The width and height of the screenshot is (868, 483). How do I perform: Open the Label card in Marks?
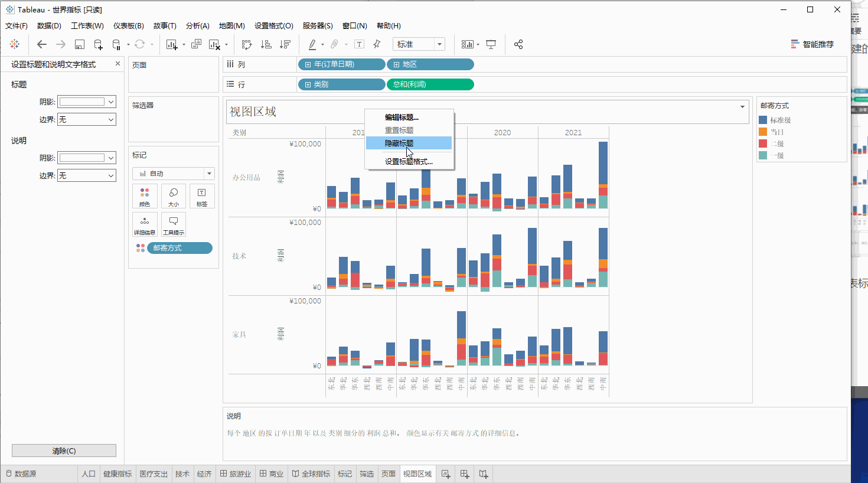click(x=202, y=196)
